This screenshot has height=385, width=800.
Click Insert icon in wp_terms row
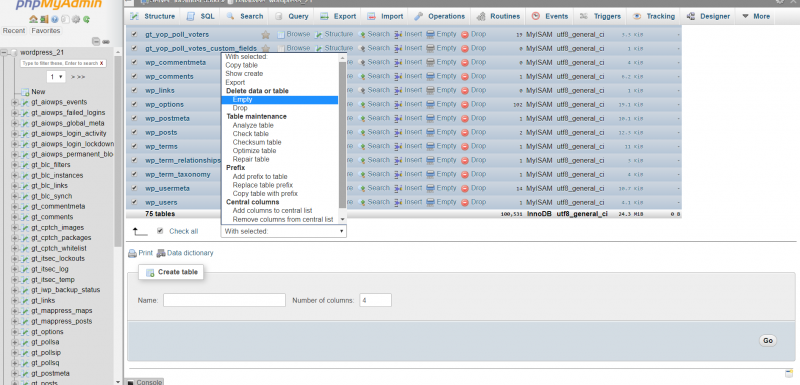(x=398, y=146)
